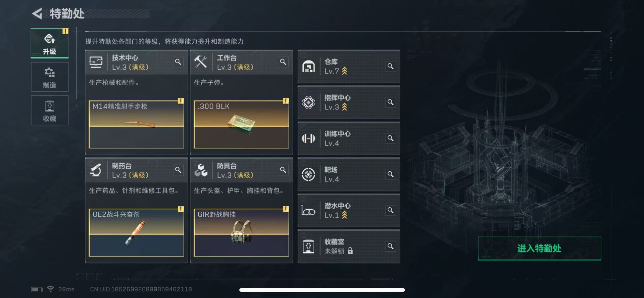Image resolution: width=644 pixels, height=298 pixels.
Task: Inspect 工作台 details via magnifier icon
Action: [283, 62]
